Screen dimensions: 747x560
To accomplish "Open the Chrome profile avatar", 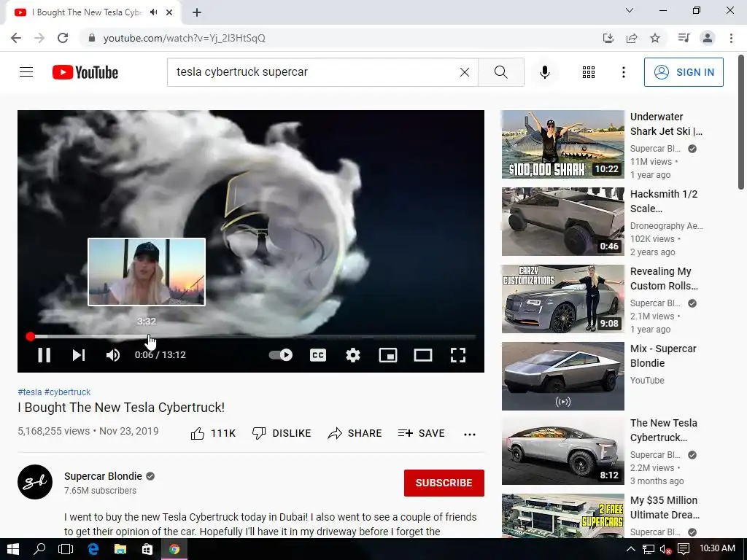I will 708,38.
